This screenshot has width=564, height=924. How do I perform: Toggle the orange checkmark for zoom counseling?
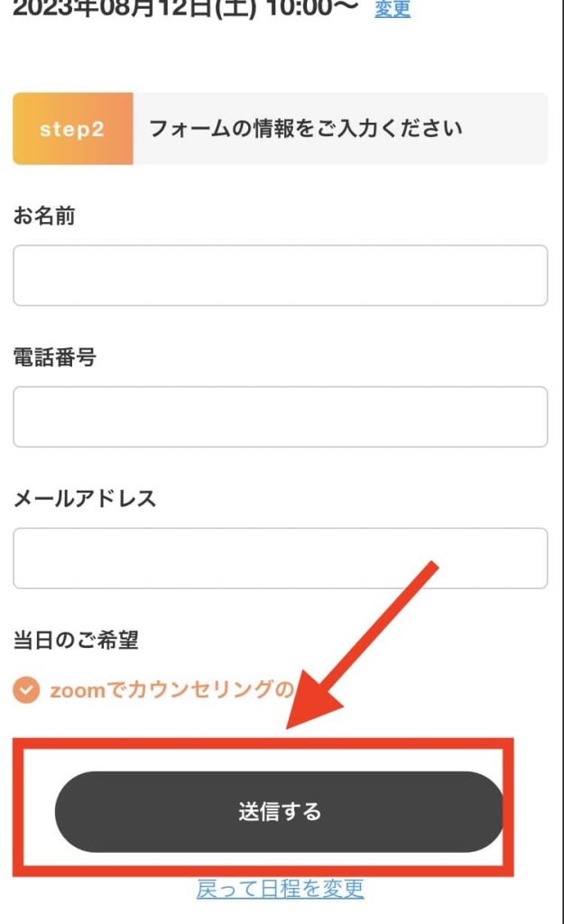click(x=27, y=691)
